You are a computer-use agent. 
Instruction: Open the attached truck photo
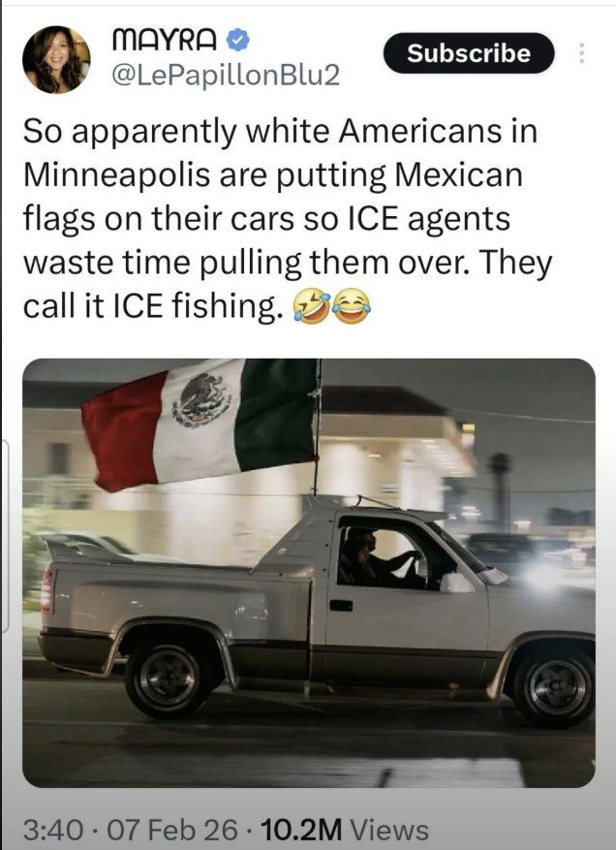pos(308,573)
